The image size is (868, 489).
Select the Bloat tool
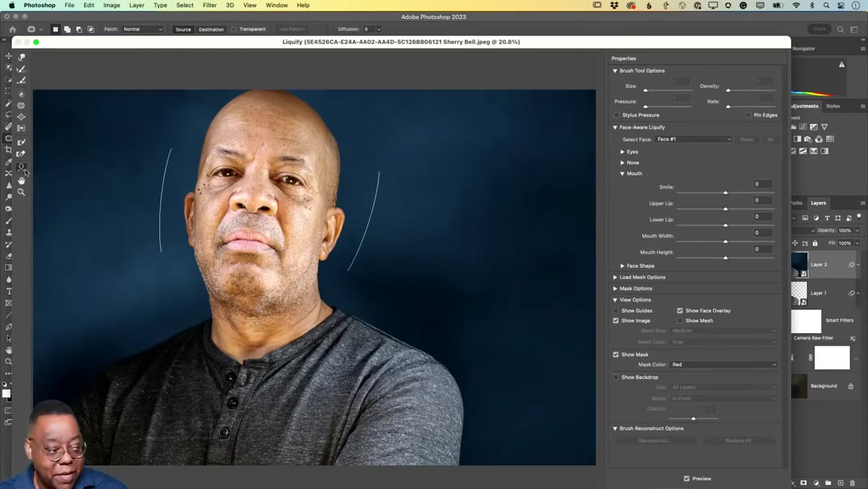pos(21,116)
